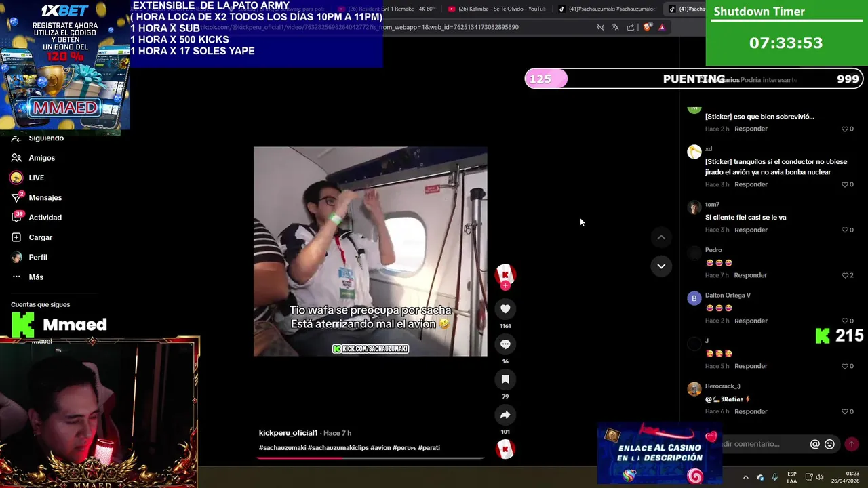Show hidden system tray icons chevron
The width and height of the screenshot is (868, 488).
click(745, 477)
